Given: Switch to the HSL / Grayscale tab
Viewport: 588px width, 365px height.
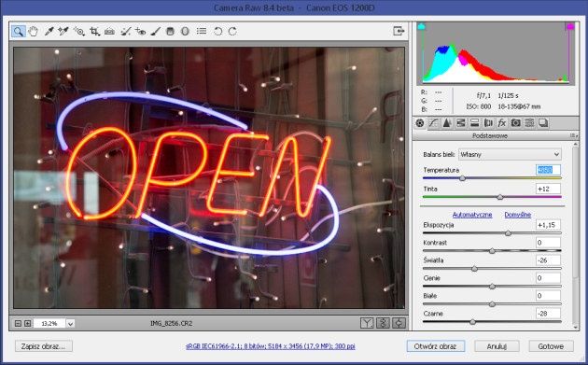Looking at the screenshot, I should click(460, 122).
